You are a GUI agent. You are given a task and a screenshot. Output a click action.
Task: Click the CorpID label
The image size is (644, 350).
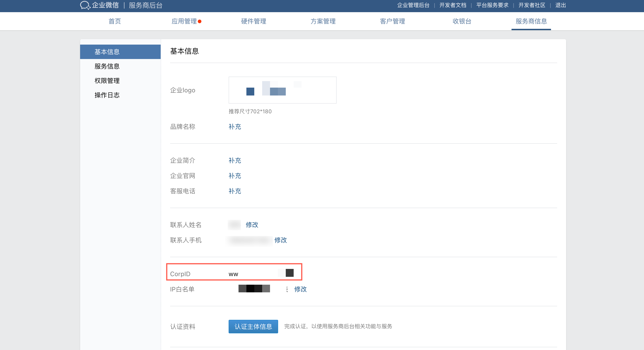point(180,274)
